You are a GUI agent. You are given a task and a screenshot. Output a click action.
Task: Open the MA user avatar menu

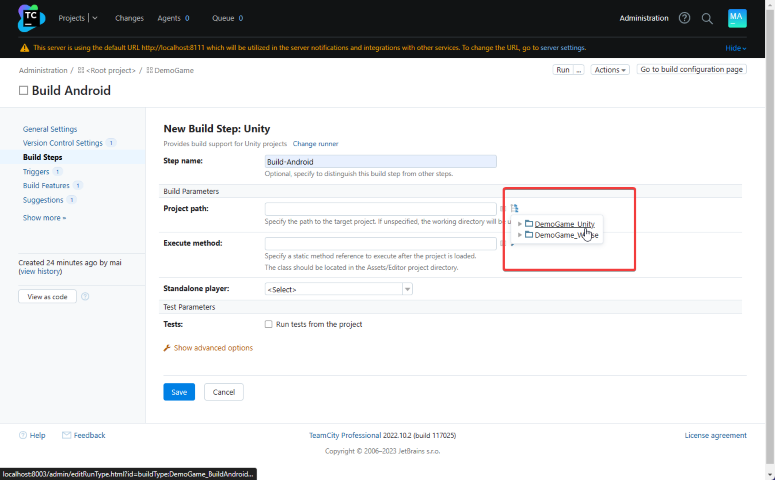737,18
